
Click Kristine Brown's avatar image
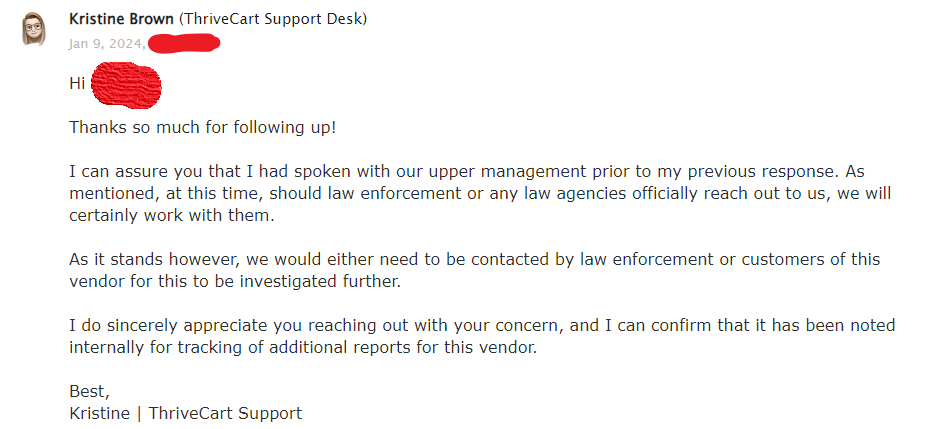pos(33,28)
